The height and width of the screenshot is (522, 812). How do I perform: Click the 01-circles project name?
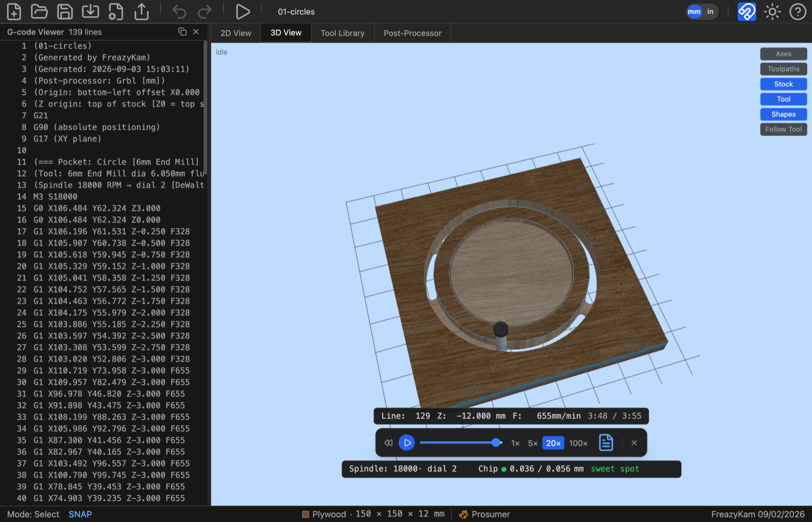[x=296, y=12]
